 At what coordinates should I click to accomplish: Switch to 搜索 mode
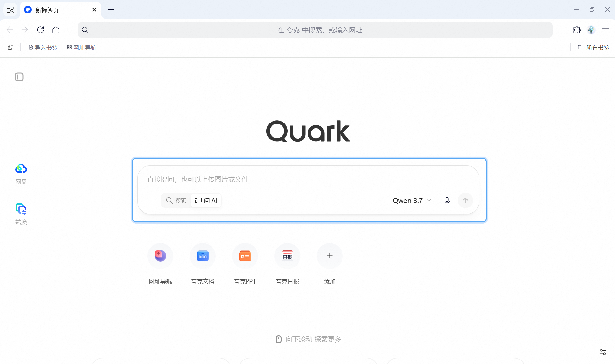(x=176, y=201)
